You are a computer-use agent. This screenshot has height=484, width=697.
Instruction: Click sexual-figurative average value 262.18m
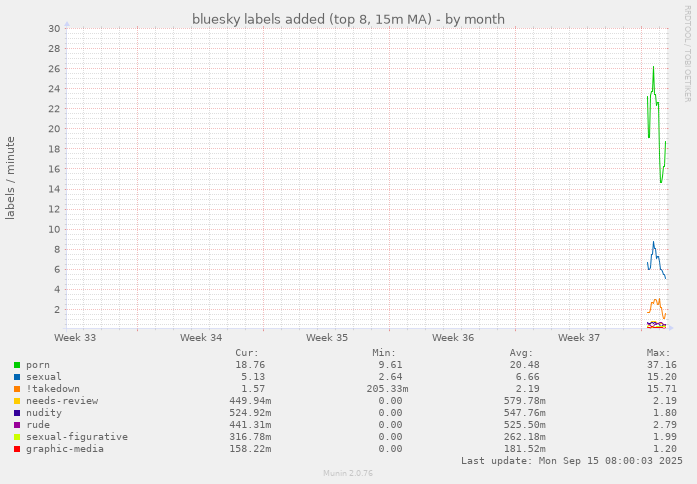coord(525,437)
